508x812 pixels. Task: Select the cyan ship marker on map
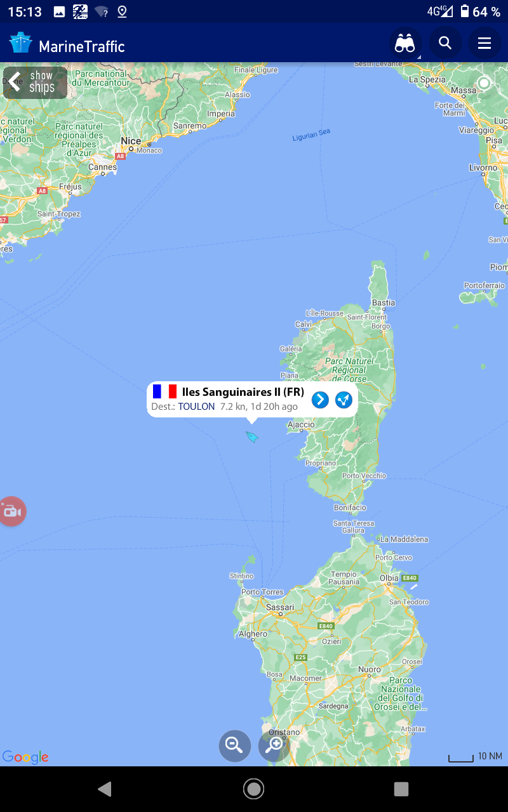252,437
